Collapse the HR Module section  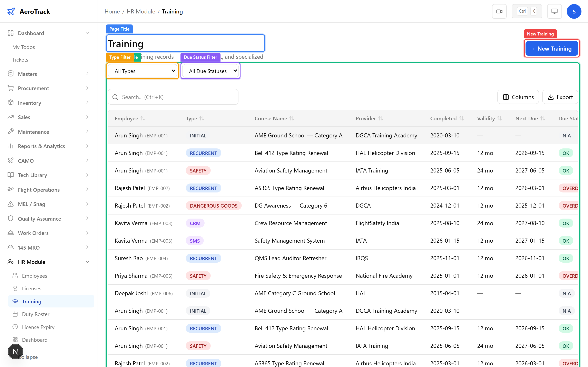click(87, 262)
